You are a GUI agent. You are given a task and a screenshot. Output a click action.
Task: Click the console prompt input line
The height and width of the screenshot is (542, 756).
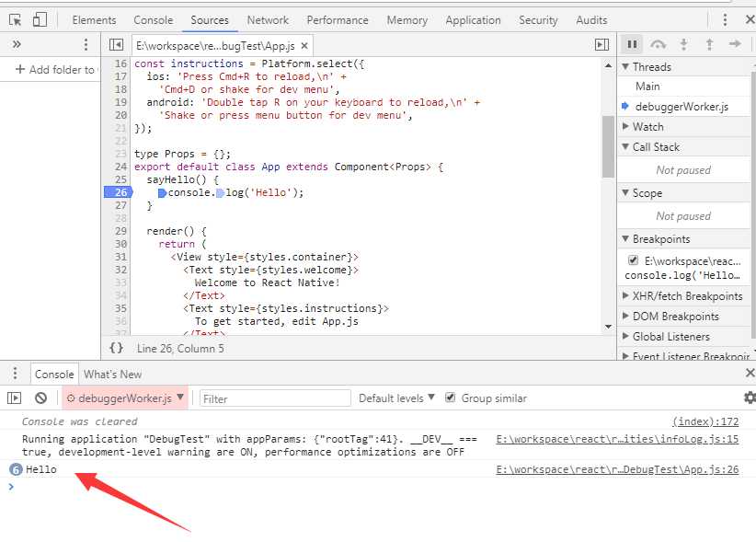tap(378, 487)
